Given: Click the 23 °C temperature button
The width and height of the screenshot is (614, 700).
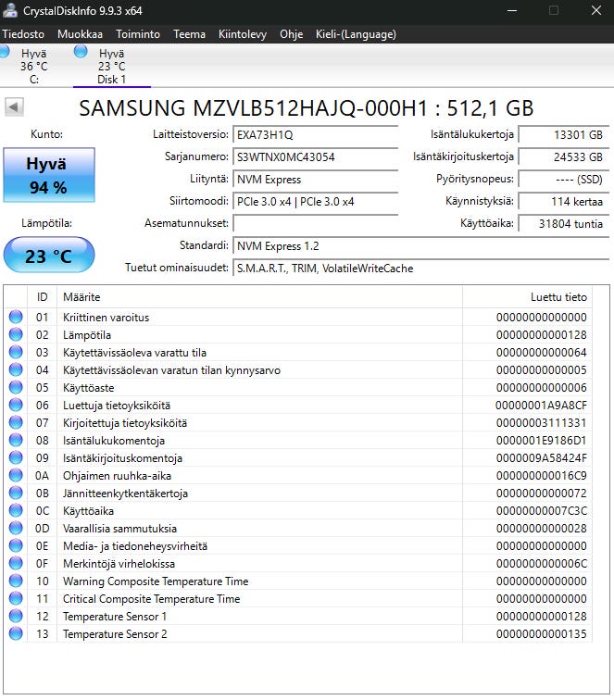Looking at the screenshot, I should click(49, 255).
